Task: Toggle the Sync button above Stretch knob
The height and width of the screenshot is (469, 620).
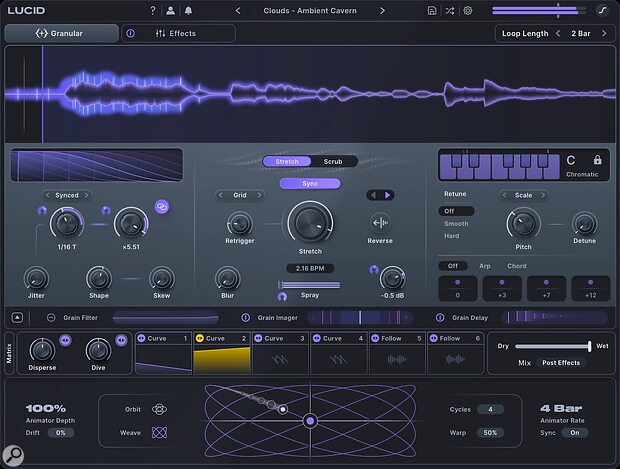Action: pos(310,183)
